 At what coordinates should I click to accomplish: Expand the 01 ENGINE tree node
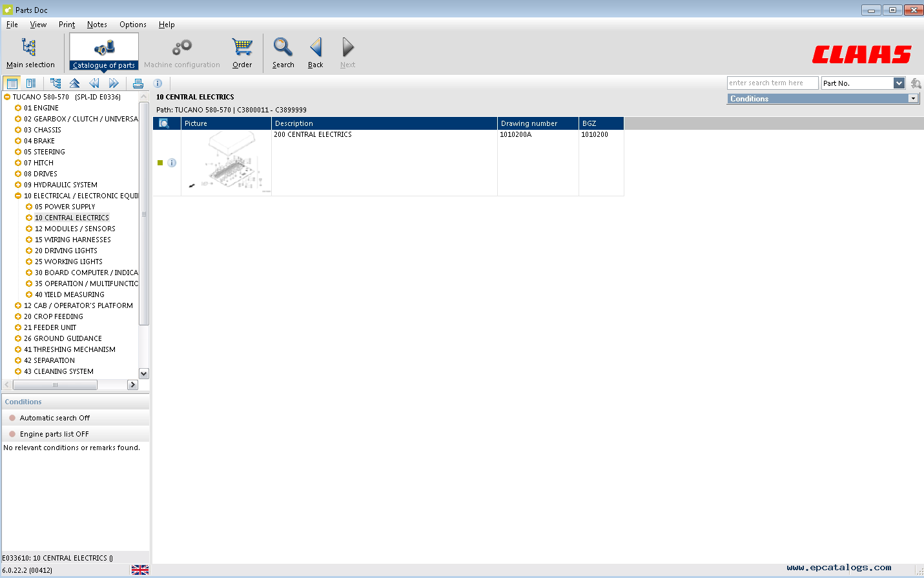(x=18, y=108)
